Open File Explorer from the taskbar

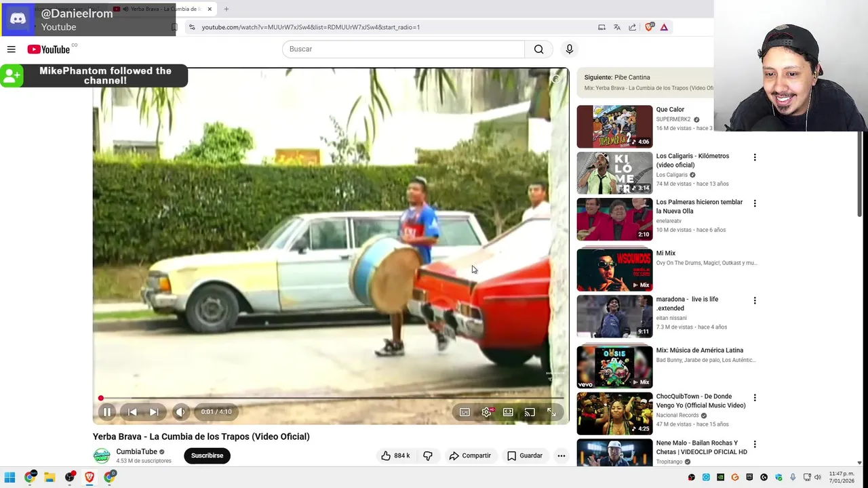click(x=50, y=477)
